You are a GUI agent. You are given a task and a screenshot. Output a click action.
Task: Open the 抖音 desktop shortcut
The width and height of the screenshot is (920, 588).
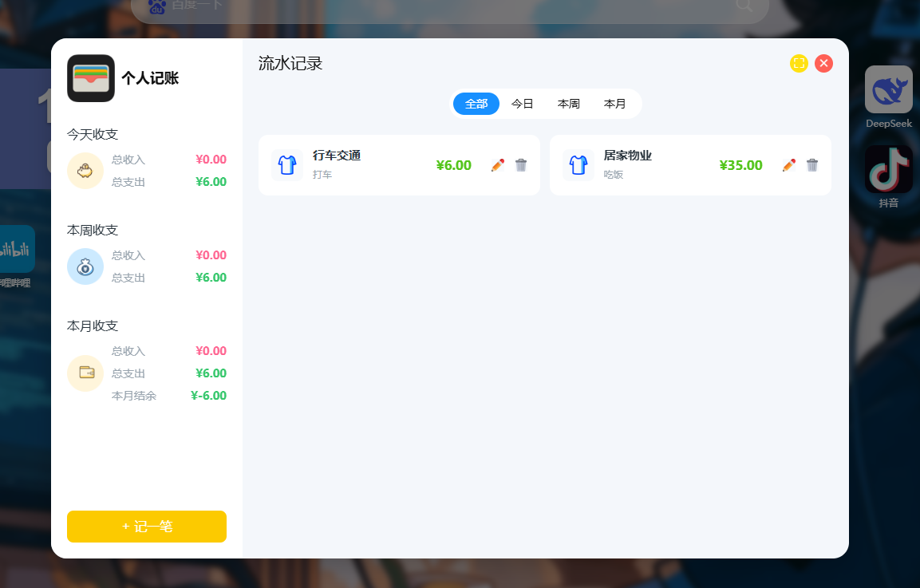[888, 169]
